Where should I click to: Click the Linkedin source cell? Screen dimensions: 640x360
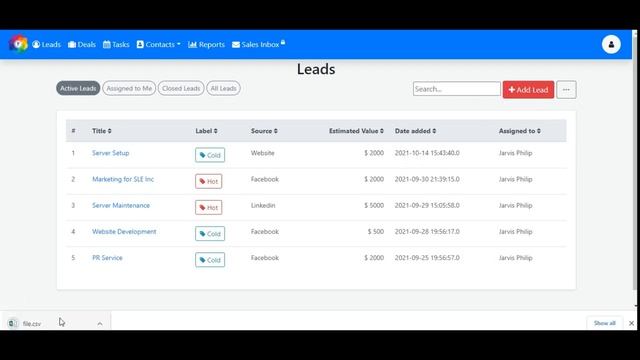tap(263, 205)
